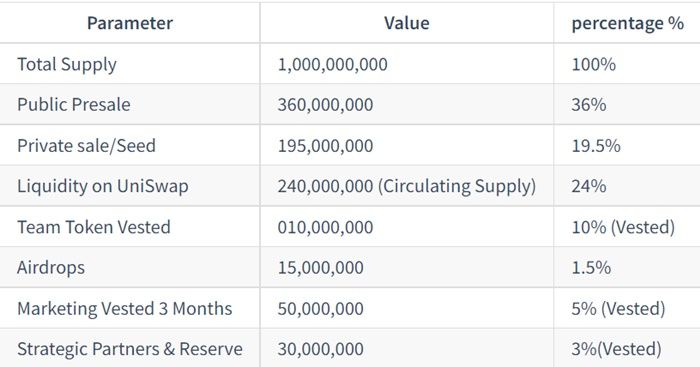The height and width of the screenshot is (367, 700).
Task: Click the 240,000,000 (Circulating Supply) cell
Action: tap(407, 186)
